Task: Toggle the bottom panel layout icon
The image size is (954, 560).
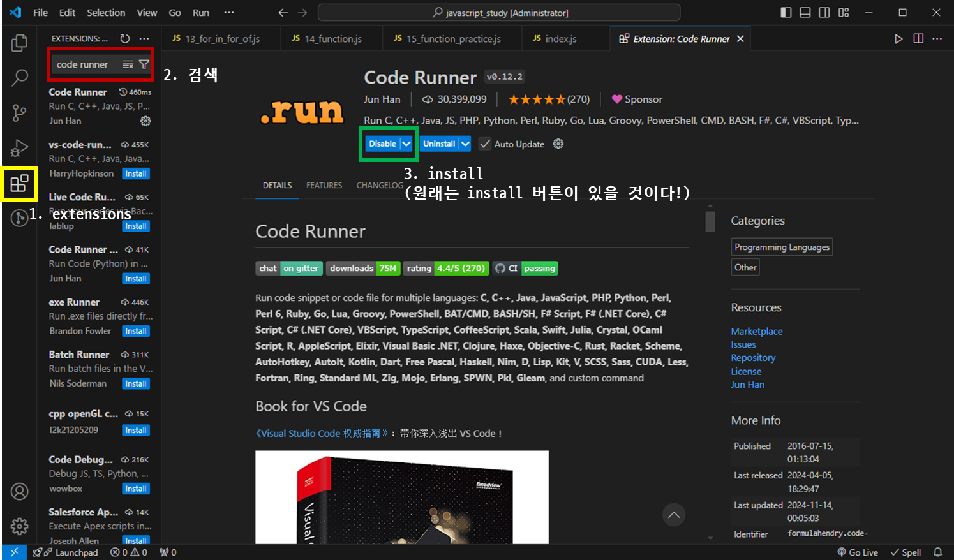Action: [805, 13]
